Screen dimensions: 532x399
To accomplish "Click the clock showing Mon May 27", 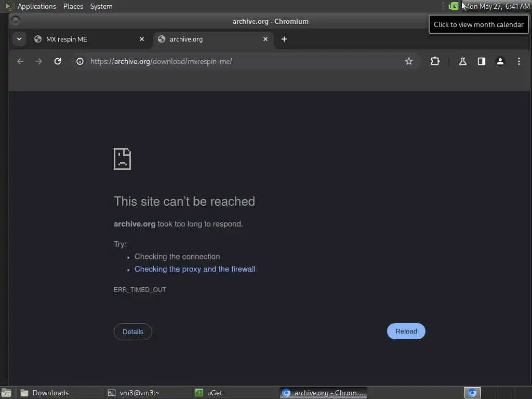I will (x=497, y=6).
